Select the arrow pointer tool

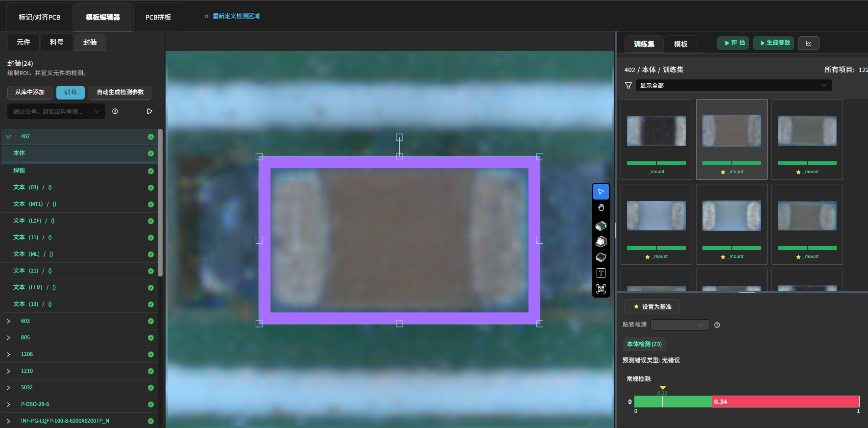tap(601, 192)
